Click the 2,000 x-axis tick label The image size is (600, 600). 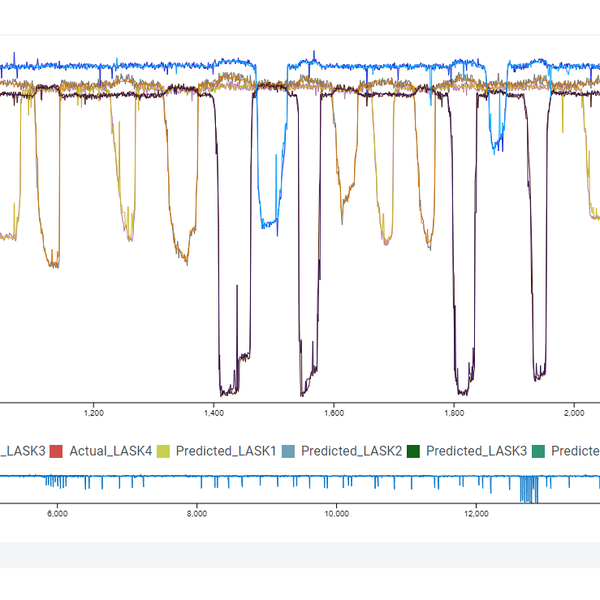click(x=574, y=413)
